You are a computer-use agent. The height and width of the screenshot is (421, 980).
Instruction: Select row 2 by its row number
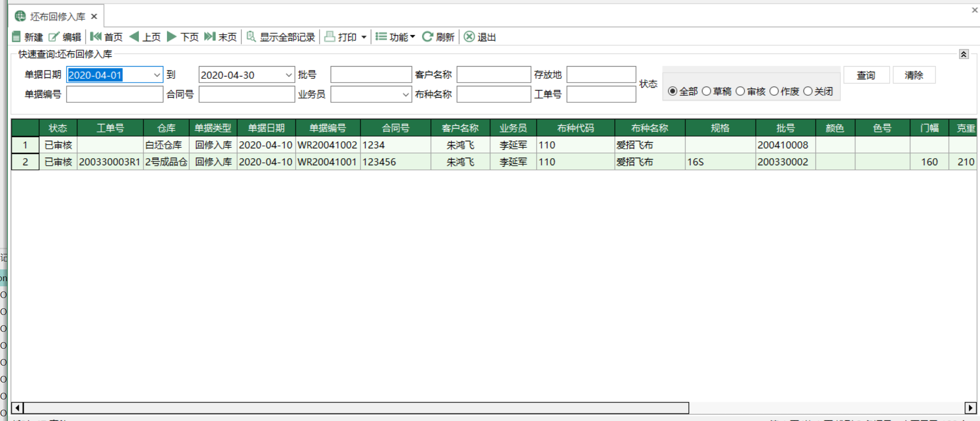pyautogui.click(x=25, y=162)
